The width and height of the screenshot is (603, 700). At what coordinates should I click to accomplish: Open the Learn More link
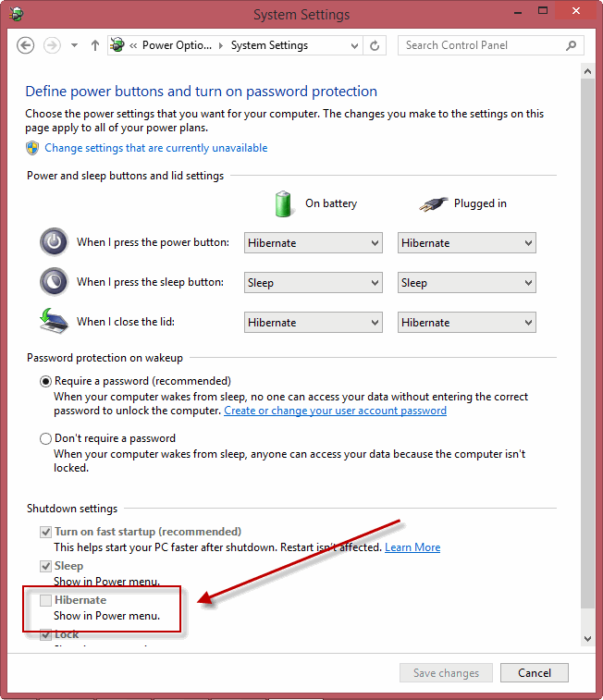(x=412, y=547)
